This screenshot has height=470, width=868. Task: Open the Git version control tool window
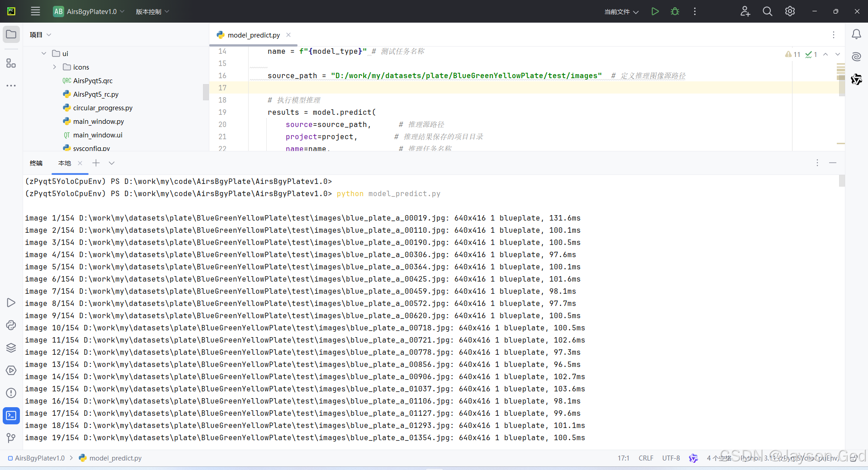pyautogui.click(x=11, y=437)
